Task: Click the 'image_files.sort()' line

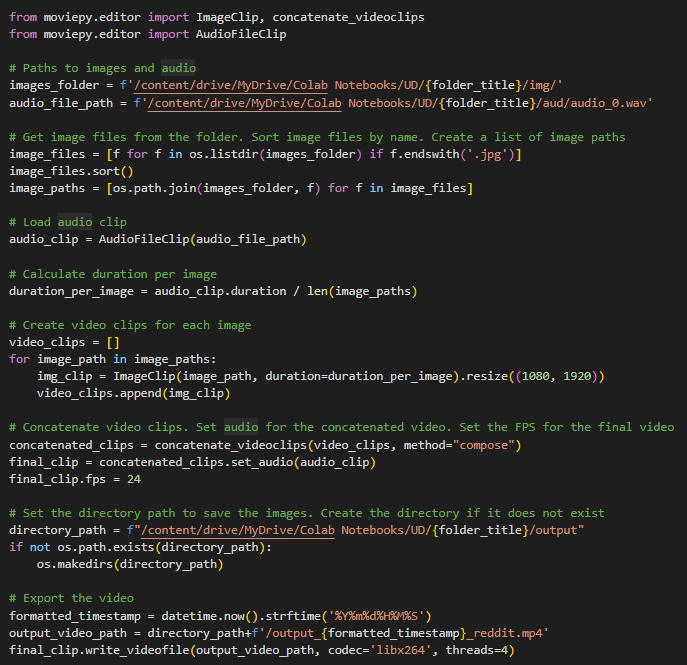Action: (71, 171)
